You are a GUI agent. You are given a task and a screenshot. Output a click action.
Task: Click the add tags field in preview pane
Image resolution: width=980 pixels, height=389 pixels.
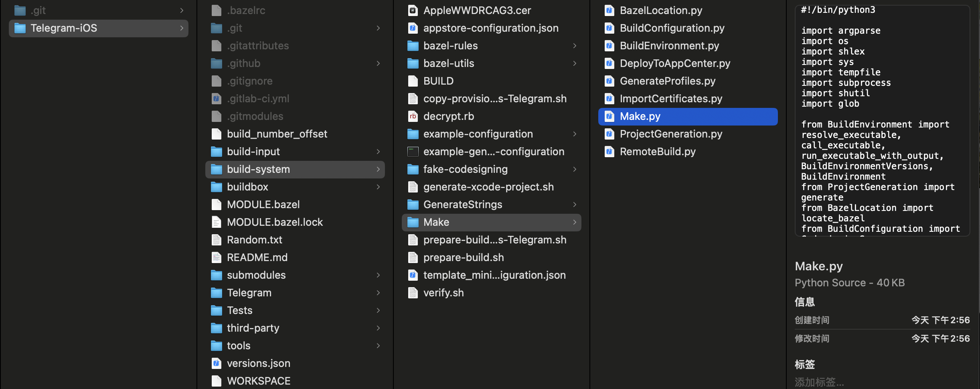coord(819,382)
